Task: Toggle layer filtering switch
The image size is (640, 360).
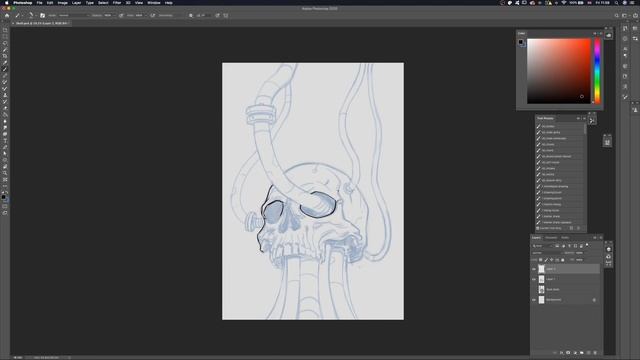Action: click(587, 245)
